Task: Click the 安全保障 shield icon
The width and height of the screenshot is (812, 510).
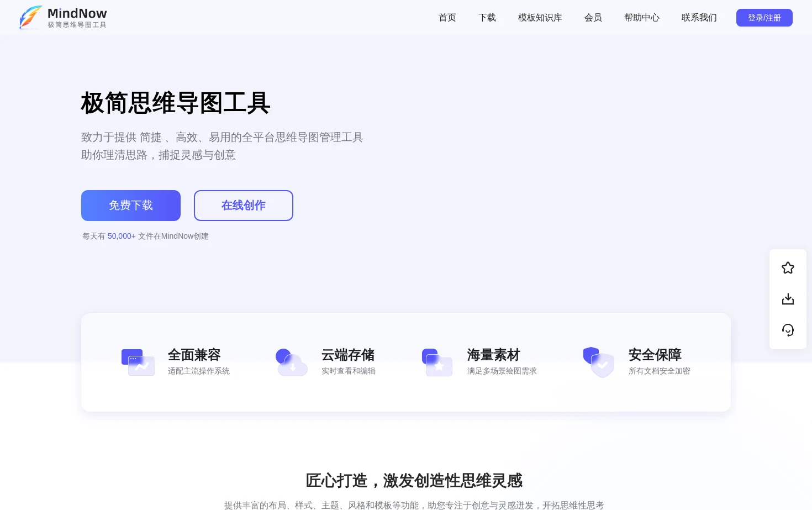Action: coord(599,362)
